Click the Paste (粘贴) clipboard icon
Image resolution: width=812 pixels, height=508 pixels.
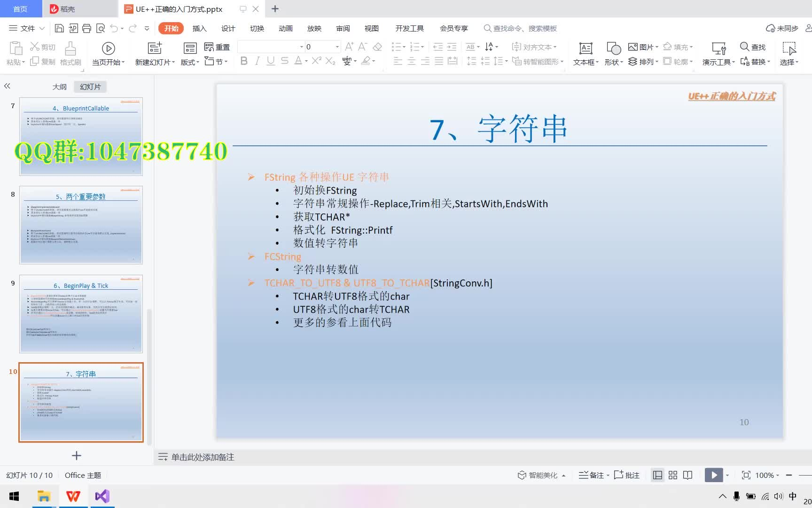(16, 48)
